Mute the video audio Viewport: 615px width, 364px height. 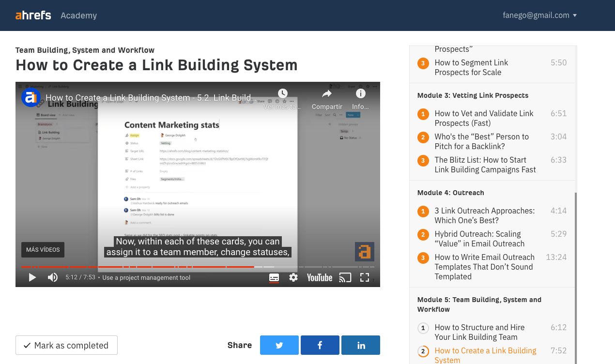coord(52,277)
